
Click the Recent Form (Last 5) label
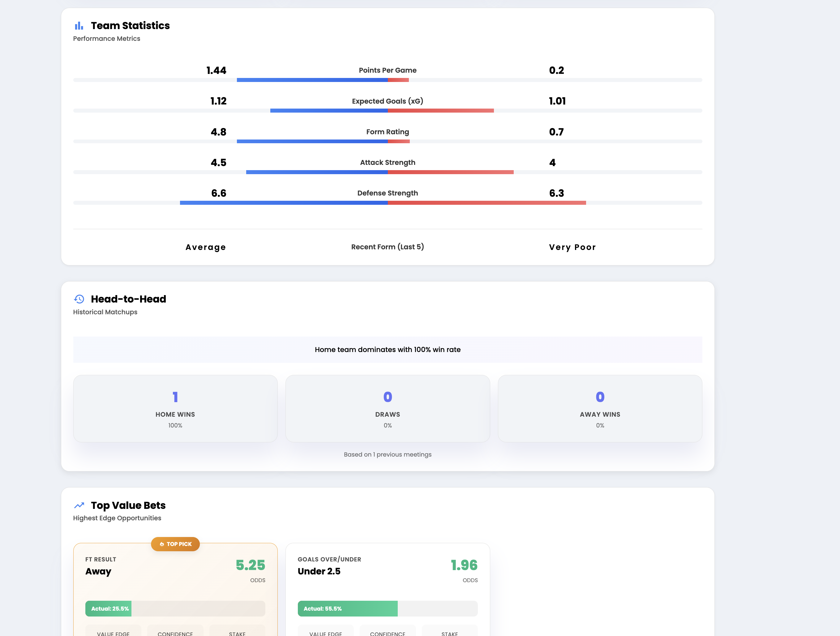[x=387, y=247]
